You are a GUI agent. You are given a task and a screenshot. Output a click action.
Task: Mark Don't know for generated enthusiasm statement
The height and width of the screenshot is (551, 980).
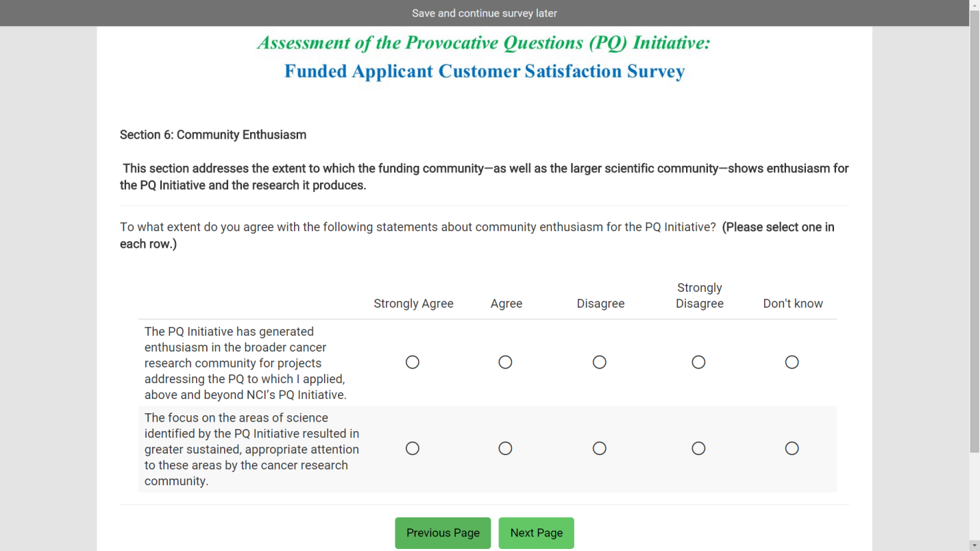(792, 362)
